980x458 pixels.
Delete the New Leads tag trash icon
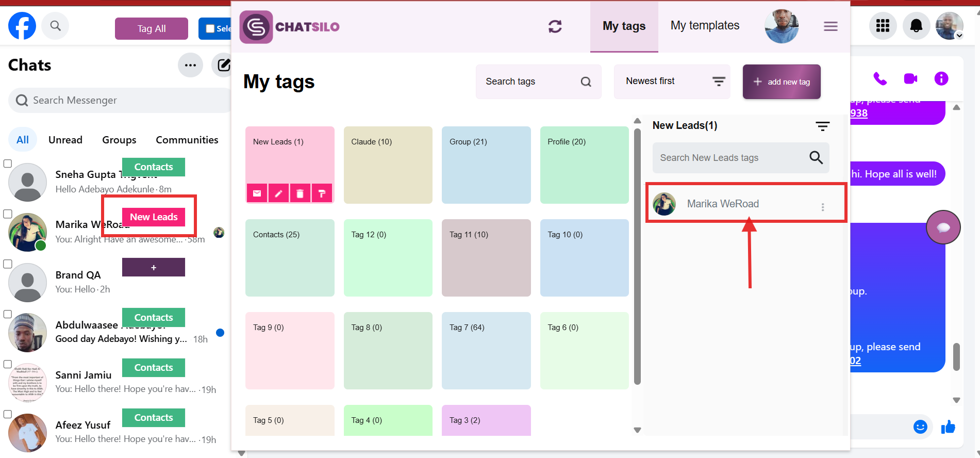coord(300,193)
